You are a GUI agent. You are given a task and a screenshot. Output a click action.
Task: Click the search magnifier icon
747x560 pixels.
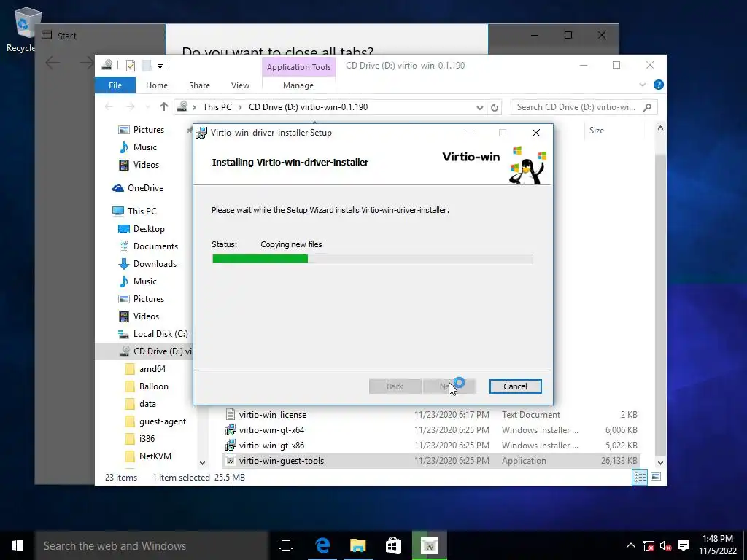coord(647,107)
